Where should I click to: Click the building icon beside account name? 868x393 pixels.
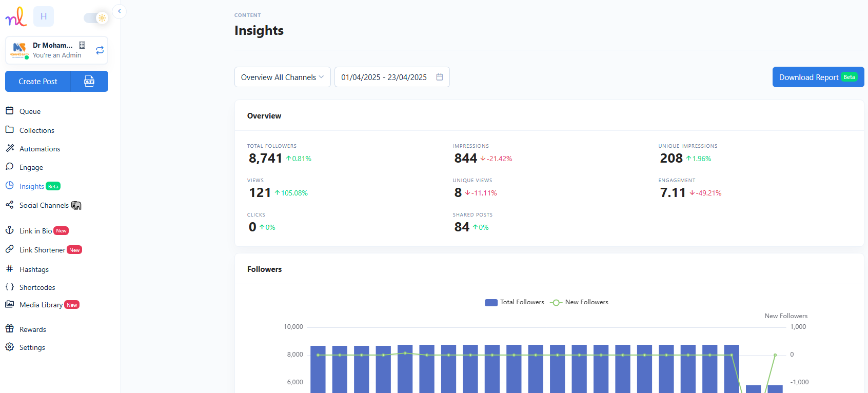point(82,45)
